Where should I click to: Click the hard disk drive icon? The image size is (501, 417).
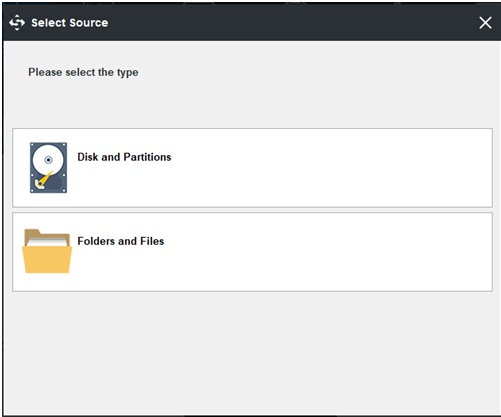(x=48, y=168)
